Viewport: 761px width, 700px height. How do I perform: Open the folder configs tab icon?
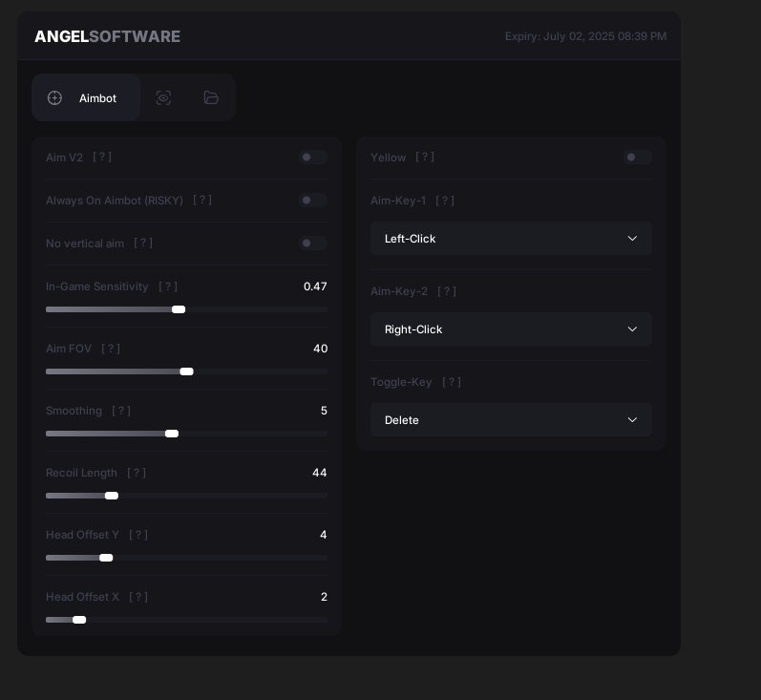point(211,98)
